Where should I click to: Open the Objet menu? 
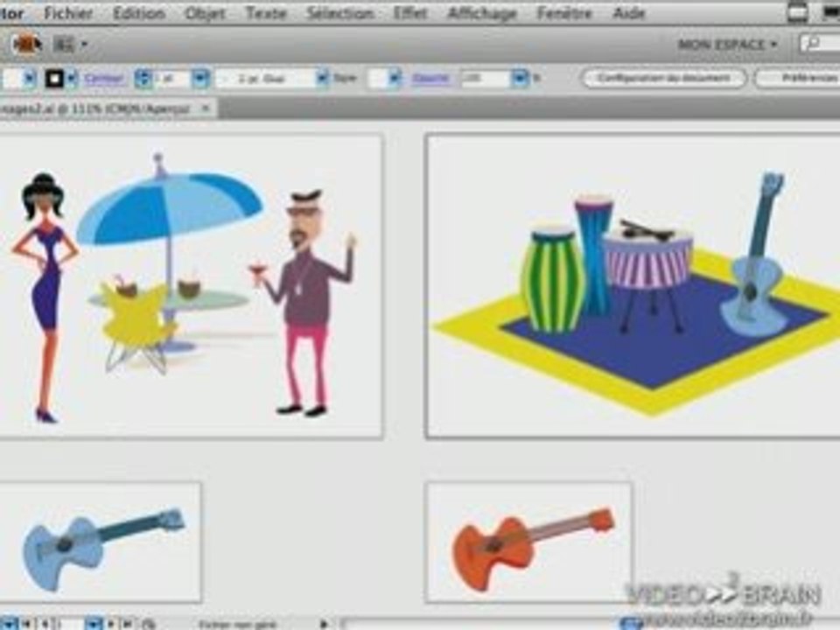205,12
